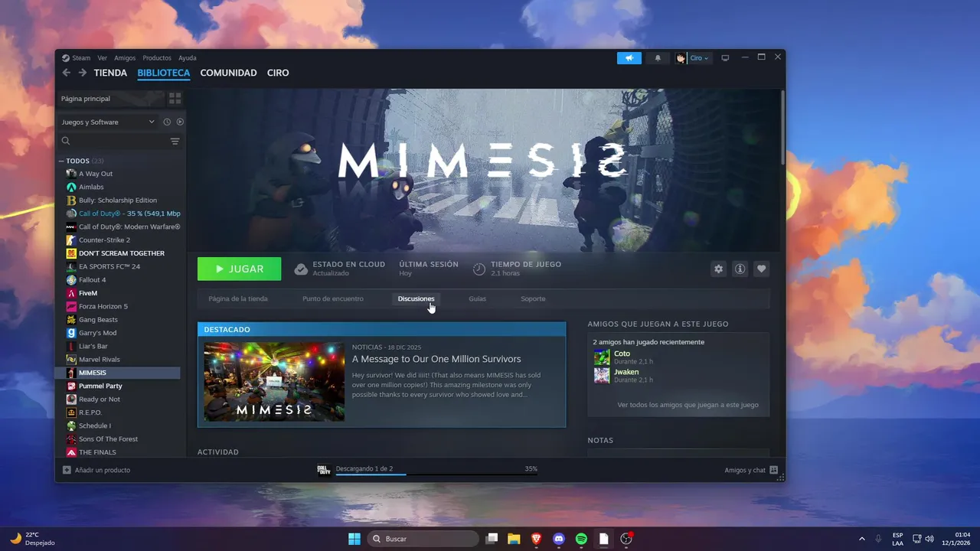980x551 pixels.
Task: Click the Friends and chat icon
Action: point(774,470)
